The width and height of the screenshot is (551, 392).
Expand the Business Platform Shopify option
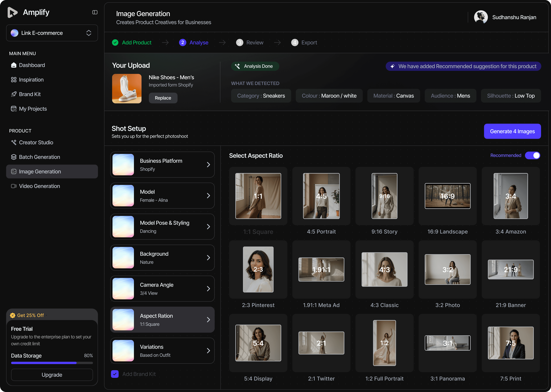[x=162, y=165]
